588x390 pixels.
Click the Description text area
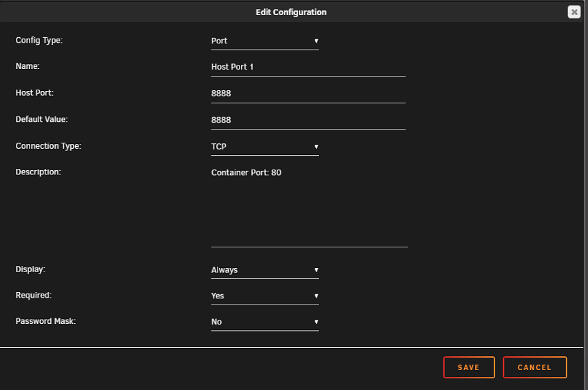point(309,207)
